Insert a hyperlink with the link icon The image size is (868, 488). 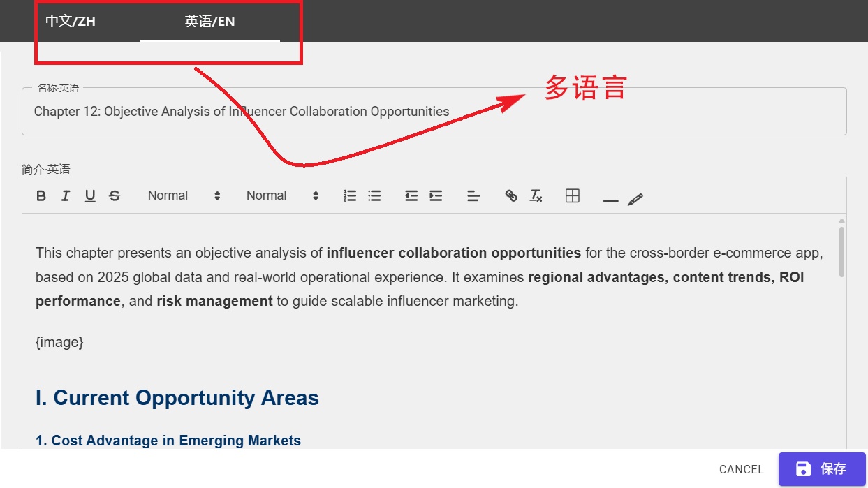tap(511, 196)
